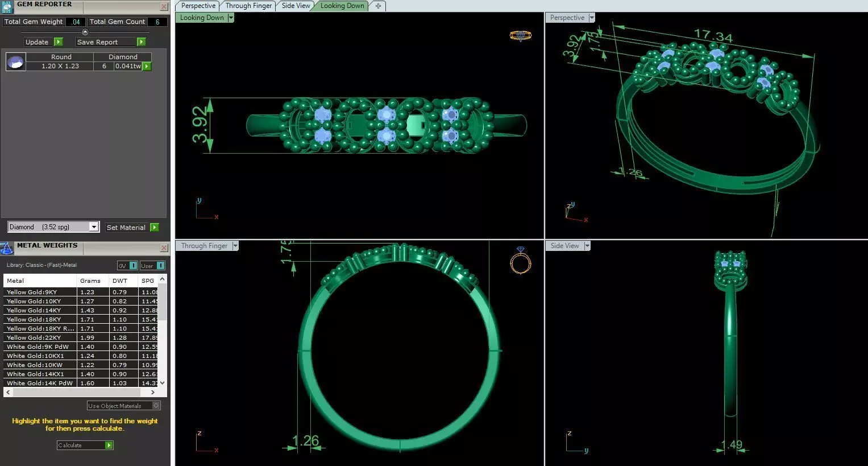Open the Through Finger viewport menu arrow

(235, 246)
